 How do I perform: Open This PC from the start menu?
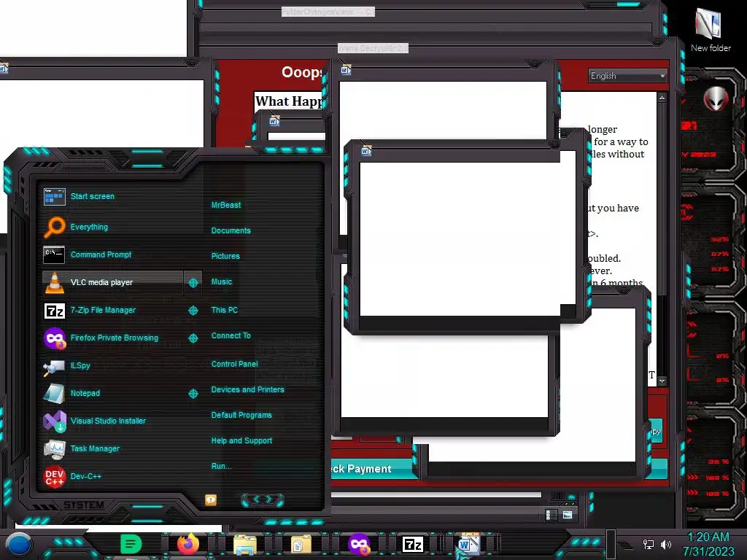tap(225, 310)
